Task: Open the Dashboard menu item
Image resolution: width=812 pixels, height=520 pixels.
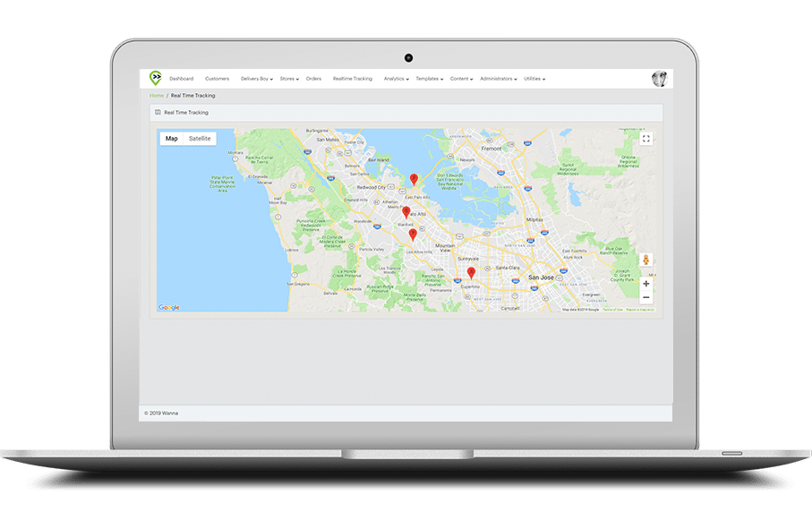Action: (181, 79)
